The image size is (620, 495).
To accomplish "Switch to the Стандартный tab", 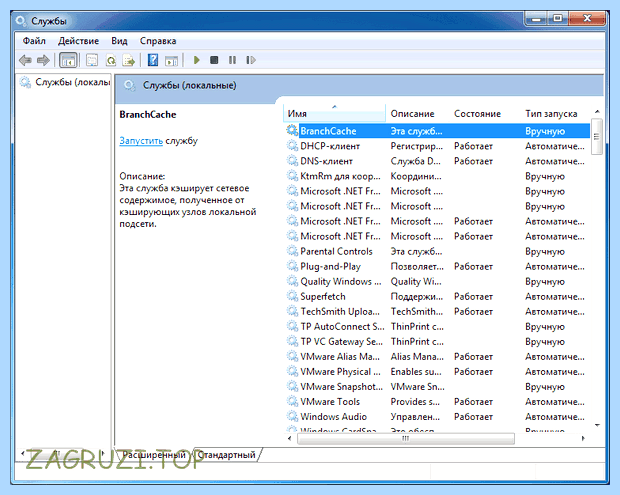I will tap(226, 455).
